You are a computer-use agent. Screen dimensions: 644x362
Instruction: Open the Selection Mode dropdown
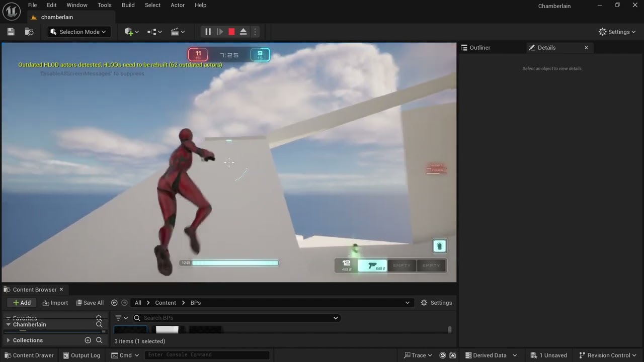(x=79, y=32)
